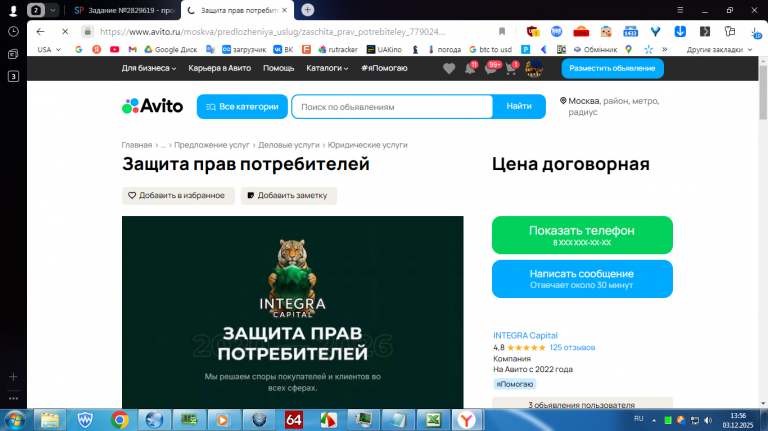
Task: Click the page vertical scrollbar thumb
Action: pyautogui.click(x=763, y=92)
